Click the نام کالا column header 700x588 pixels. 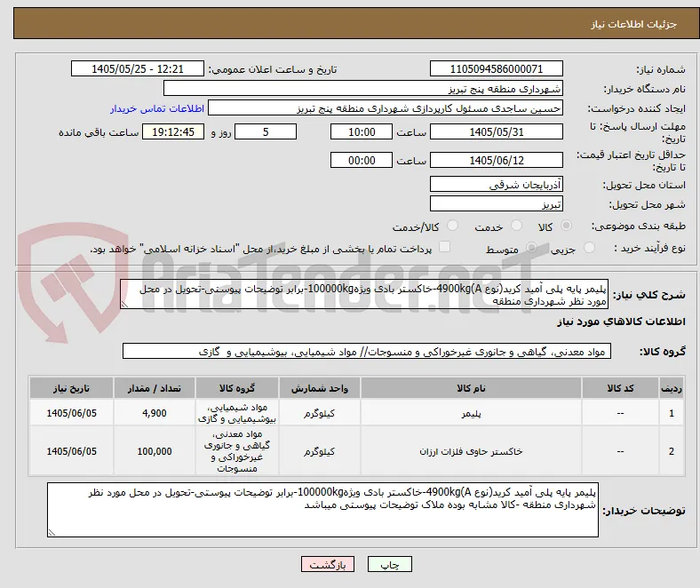pyautogui.click(x=471, y=388)
